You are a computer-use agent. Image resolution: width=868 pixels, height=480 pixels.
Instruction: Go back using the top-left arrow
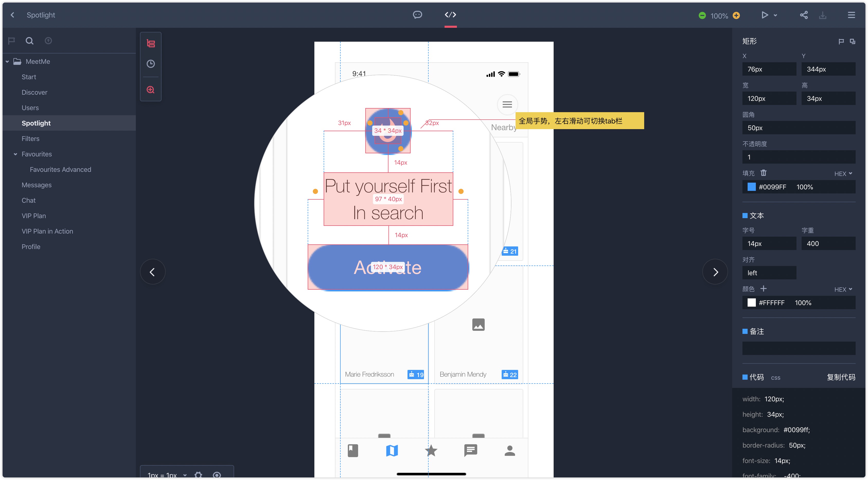pyautogui.click(x=12, y=15)
